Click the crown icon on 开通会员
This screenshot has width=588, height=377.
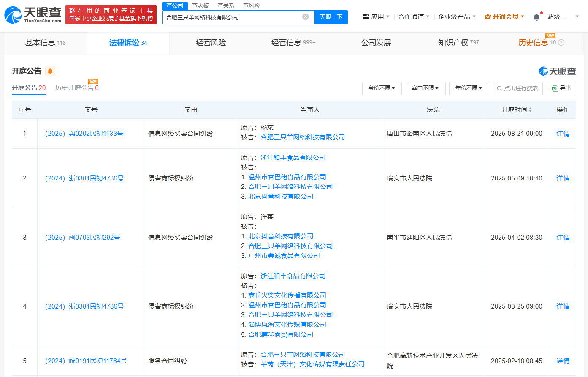tap(488, 16)
